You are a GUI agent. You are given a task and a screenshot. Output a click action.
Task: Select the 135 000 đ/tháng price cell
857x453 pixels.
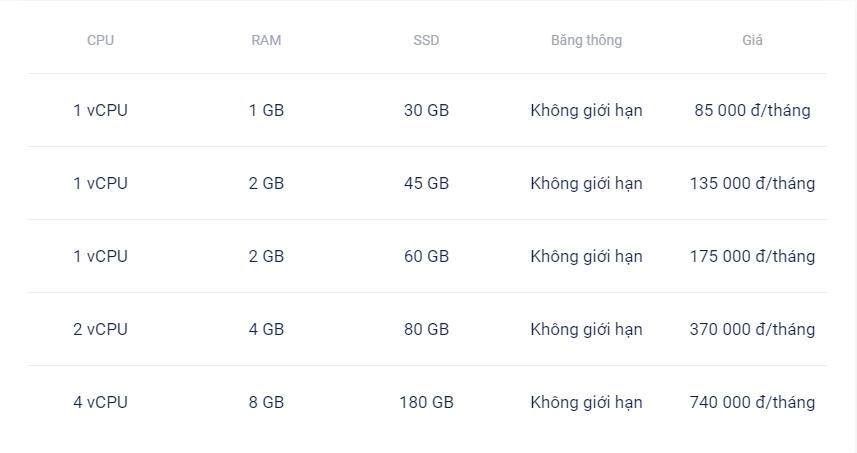pos(752,183)
